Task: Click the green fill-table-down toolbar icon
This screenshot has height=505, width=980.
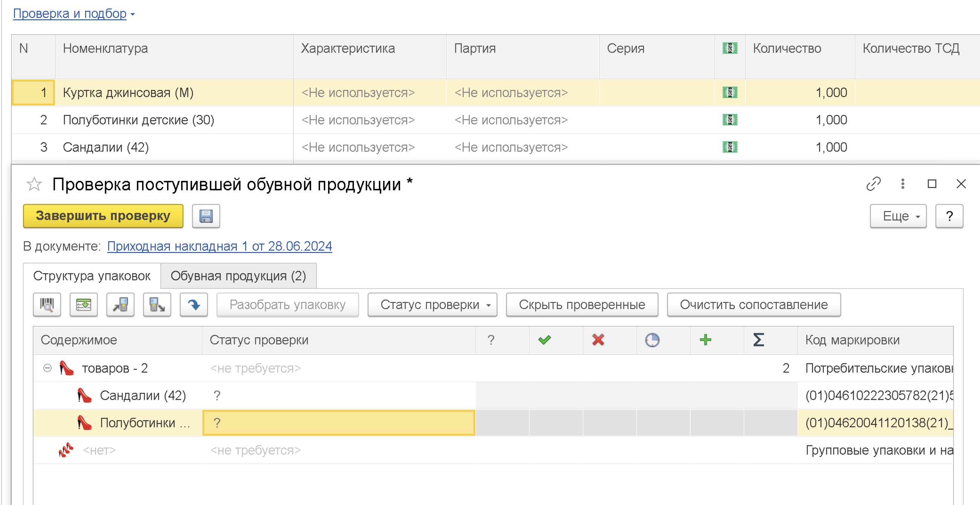Action: pos(84,305)
